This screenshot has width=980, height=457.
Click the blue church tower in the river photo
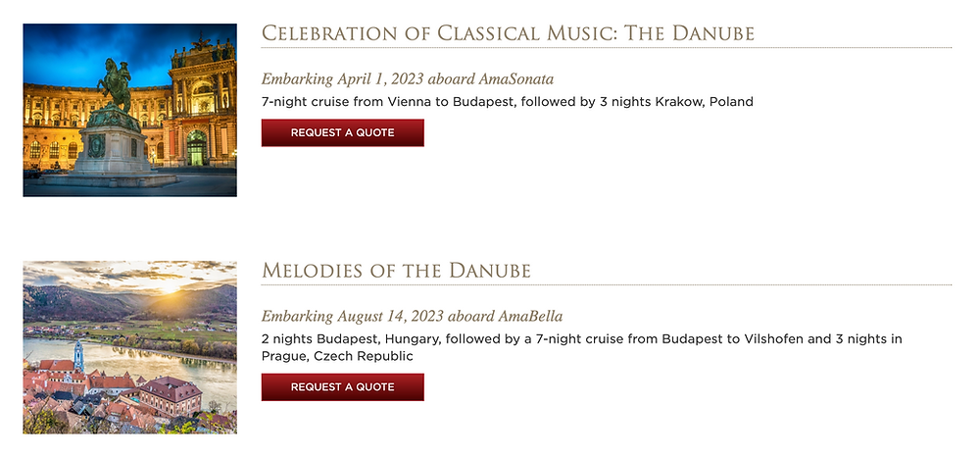[78, 356]
